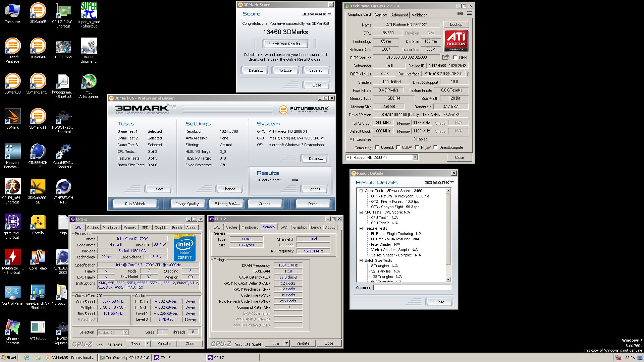Open the 3DMark 11 desktop icon
Viewport: 644px width, 362px height.
38,119
